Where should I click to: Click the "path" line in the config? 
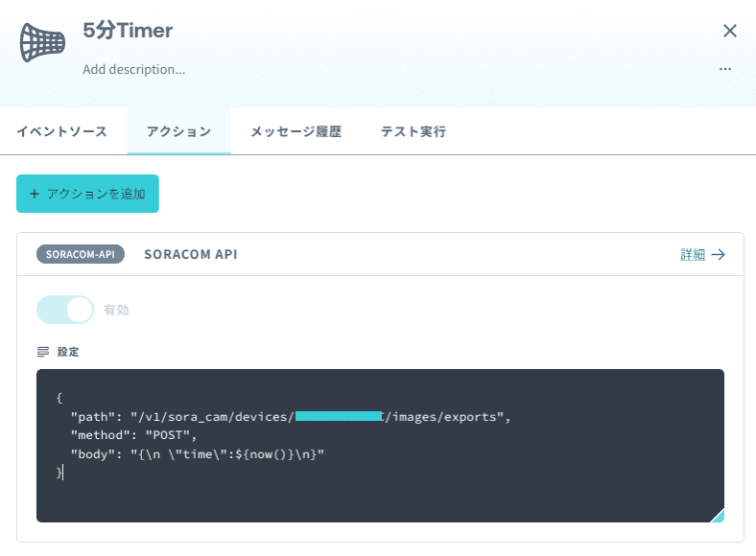pyautogui.click(x=291, y=417)
